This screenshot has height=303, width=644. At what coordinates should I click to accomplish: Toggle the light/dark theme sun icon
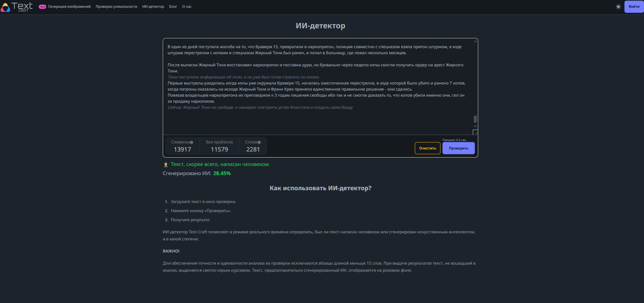pyautogui.click(x=618, y=7)
